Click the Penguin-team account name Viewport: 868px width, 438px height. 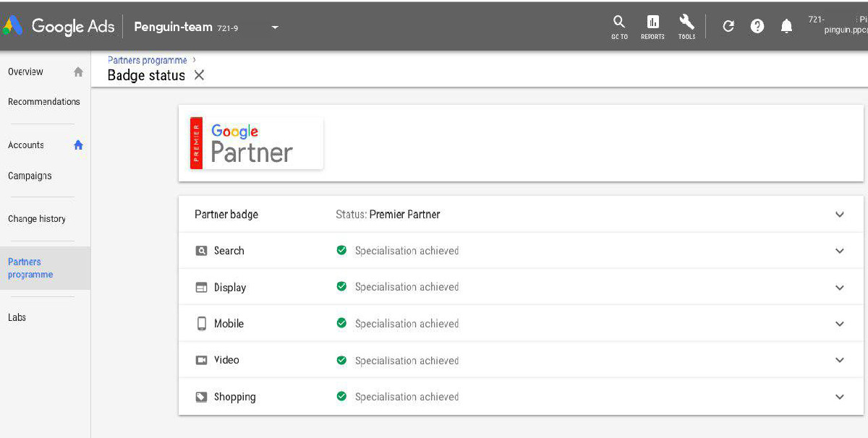pyautogui.click(x=174, y=27)
